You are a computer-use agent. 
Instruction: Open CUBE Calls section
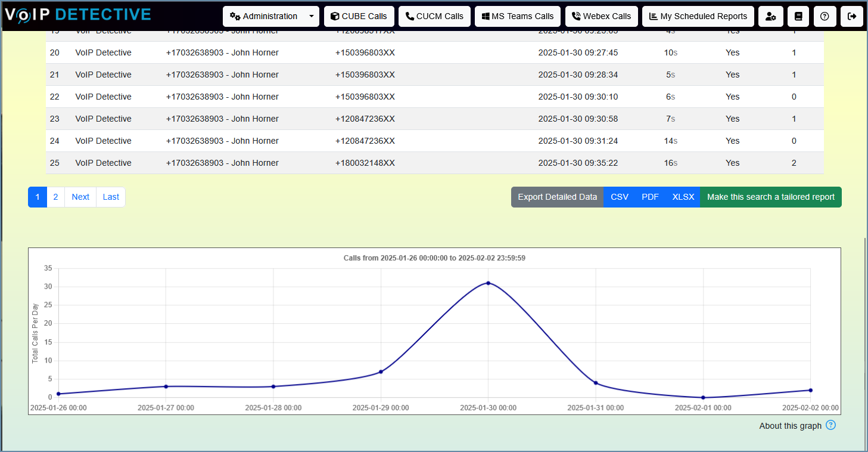point(359,17)
